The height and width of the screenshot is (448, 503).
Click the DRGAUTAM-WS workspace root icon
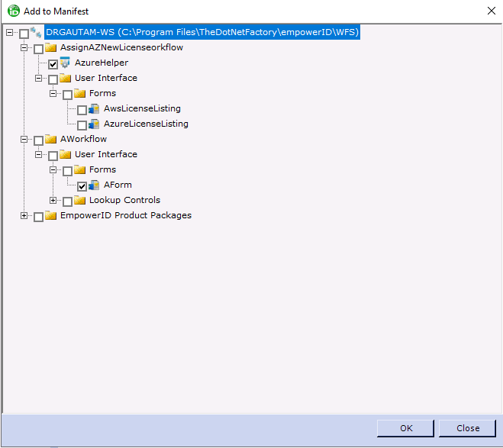tap(36, 33)
